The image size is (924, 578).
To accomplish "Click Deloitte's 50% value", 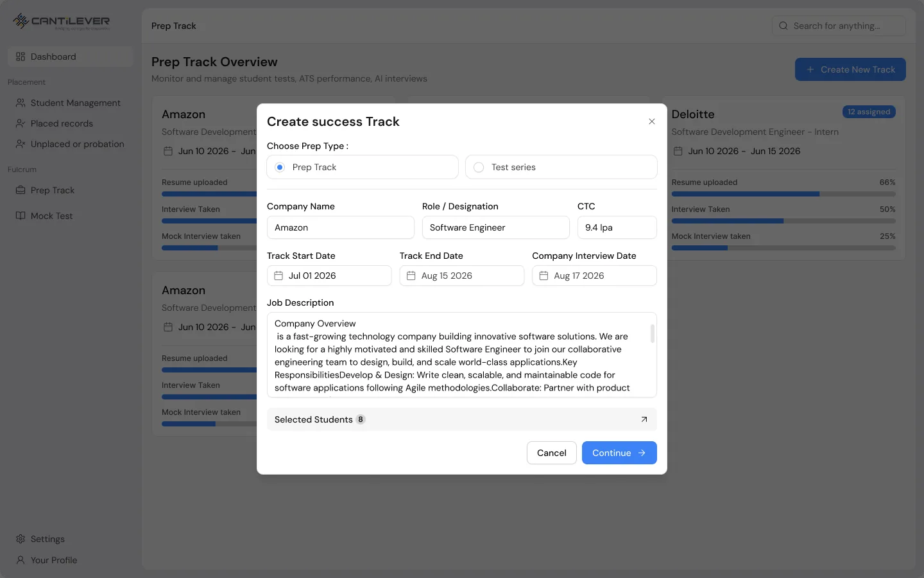I will 887,209.
